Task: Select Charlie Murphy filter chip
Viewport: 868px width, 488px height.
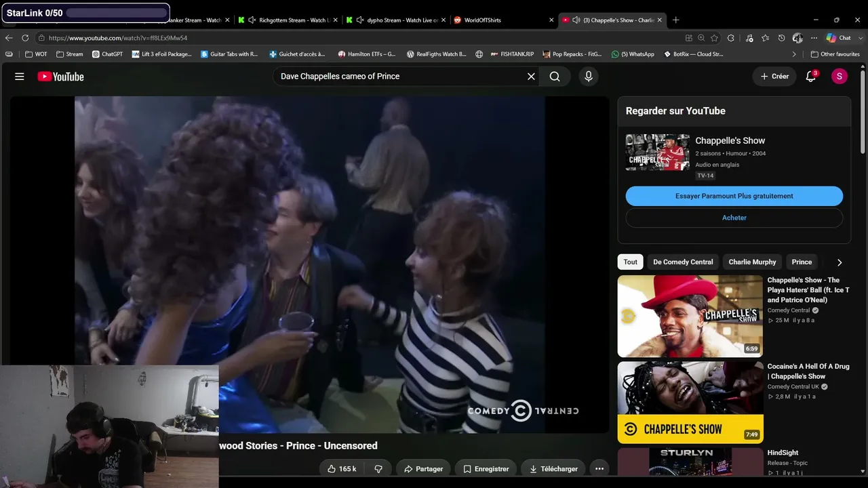Action: pyautogui.click(x=752, y=262)
